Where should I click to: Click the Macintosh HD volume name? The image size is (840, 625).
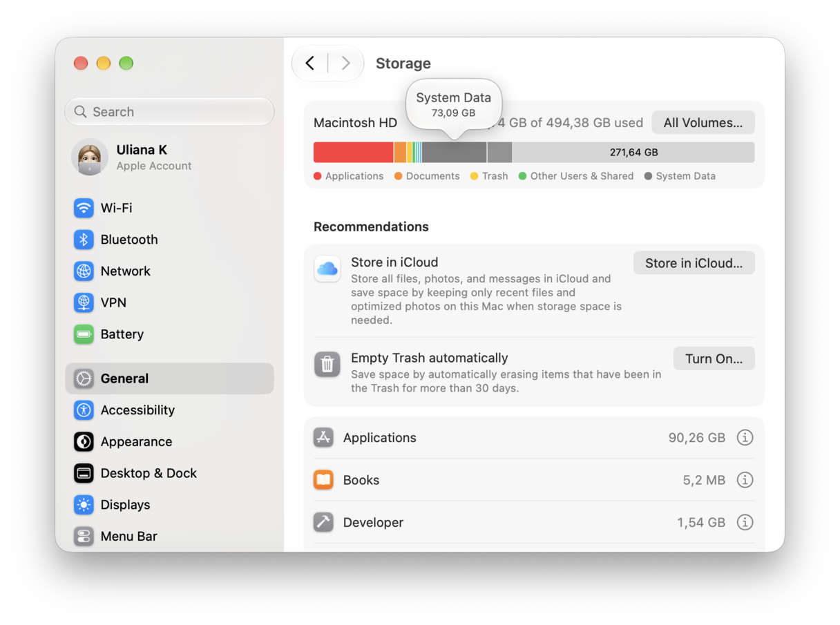coord(355,123)
